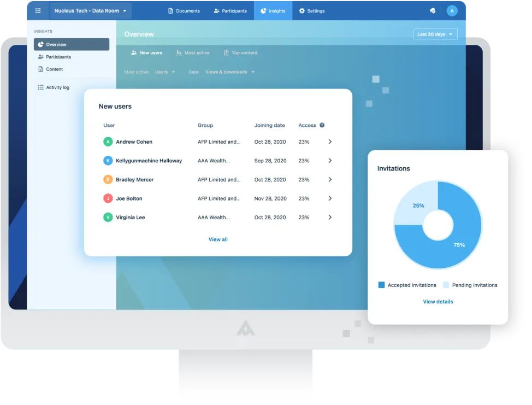This screenshot has width=532, height=405.
Task: Click Sep 28, 2020 joining date
Action: click(x=270, y=161)
